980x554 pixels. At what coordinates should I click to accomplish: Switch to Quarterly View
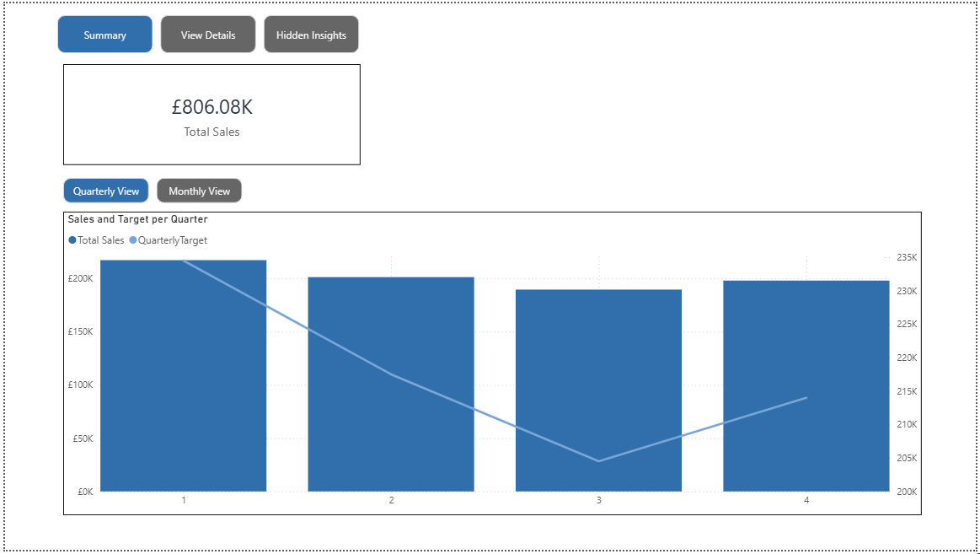pyautogui.click(x=106, y=191)
